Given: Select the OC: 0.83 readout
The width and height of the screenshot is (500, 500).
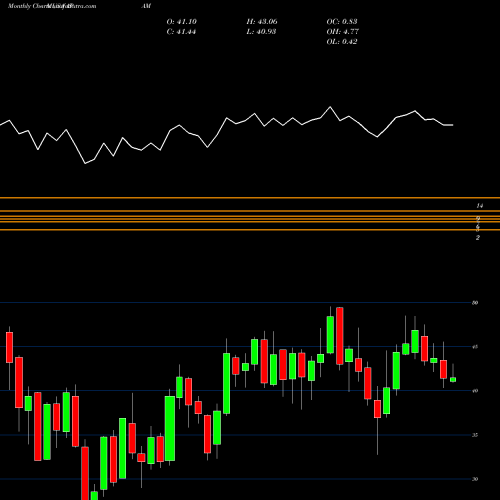Looking at the screenshot, I should click(342, 22).
